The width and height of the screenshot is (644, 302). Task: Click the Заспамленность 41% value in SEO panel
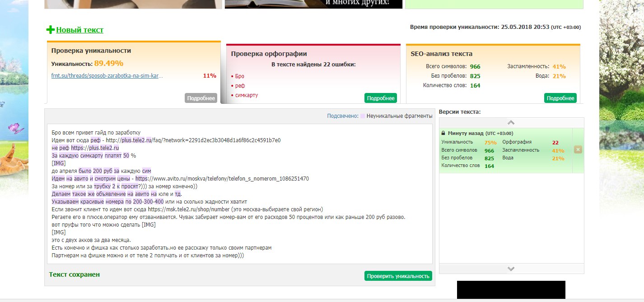(x=559, y=66)
